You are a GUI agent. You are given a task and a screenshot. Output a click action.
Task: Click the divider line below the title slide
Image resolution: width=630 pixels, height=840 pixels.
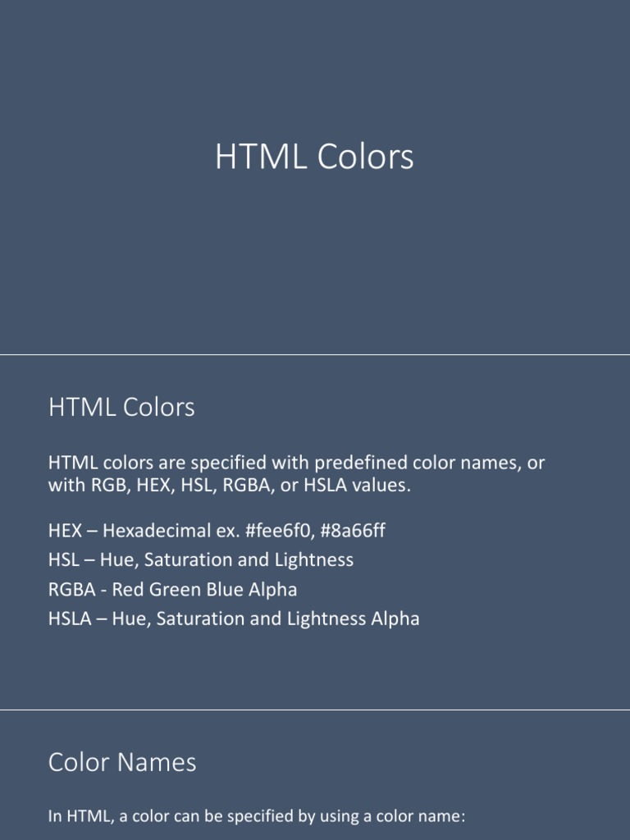pos(315,355)
